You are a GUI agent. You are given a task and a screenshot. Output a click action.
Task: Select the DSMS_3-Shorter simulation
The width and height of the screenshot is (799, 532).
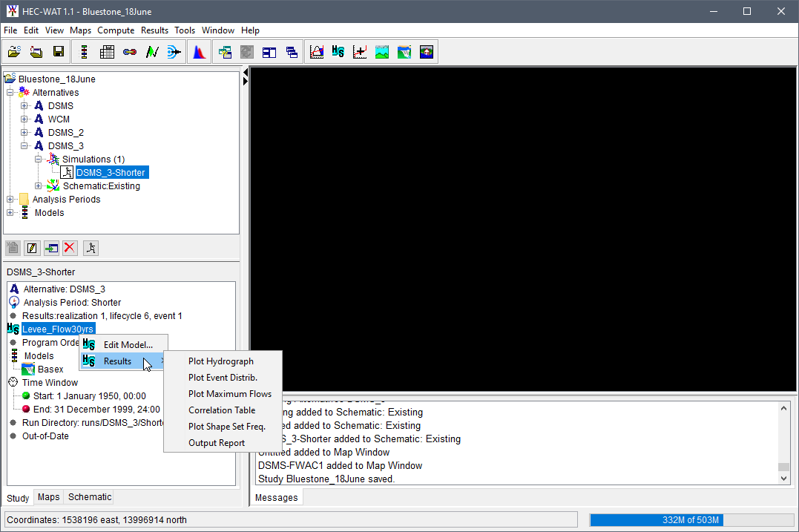pos(111,172)
